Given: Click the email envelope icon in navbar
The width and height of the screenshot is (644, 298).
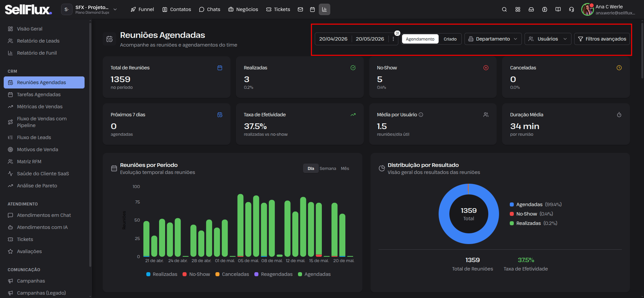Looking at the screenshot, I should coord(300,9).
